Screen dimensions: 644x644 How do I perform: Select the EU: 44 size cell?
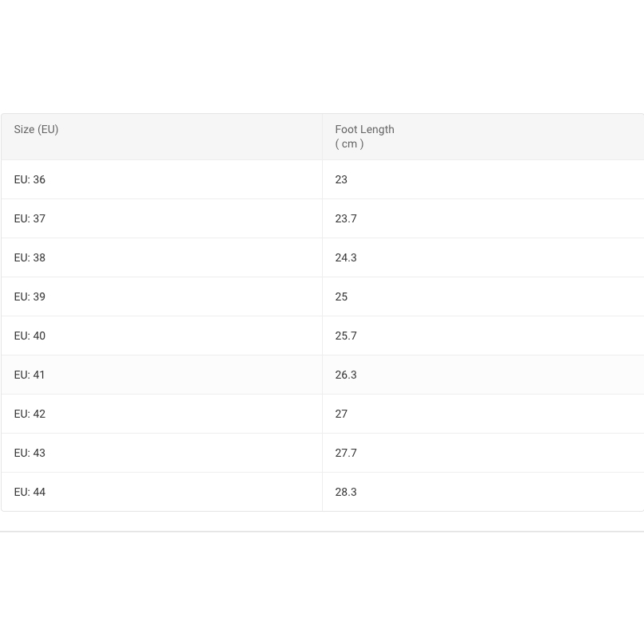point(30,492)
